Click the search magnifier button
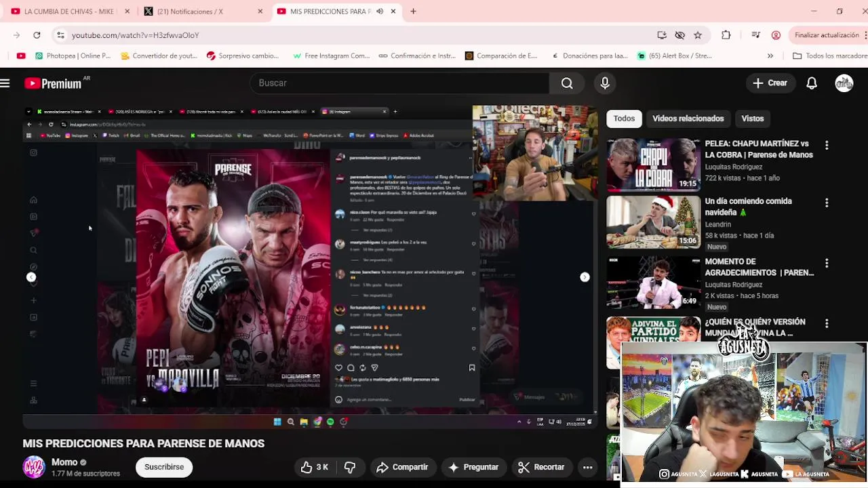The height and width of the screenshot is (488, 868). 567,83
